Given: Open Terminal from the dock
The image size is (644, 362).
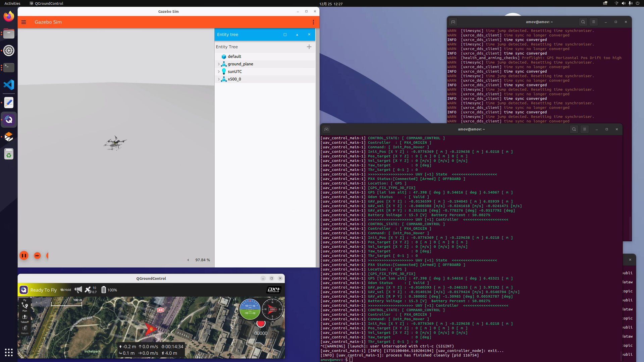Looking at the screenshot, I should point(9,68).
